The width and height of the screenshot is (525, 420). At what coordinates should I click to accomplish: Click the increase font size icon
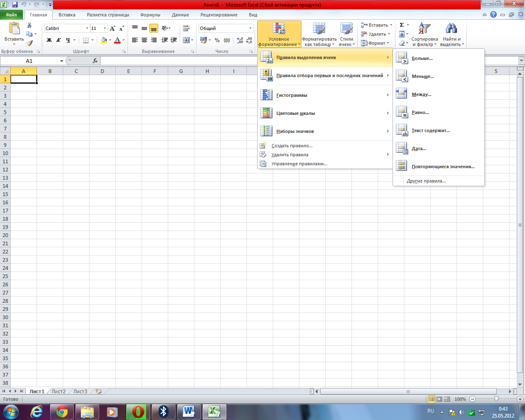pos(112,28)
